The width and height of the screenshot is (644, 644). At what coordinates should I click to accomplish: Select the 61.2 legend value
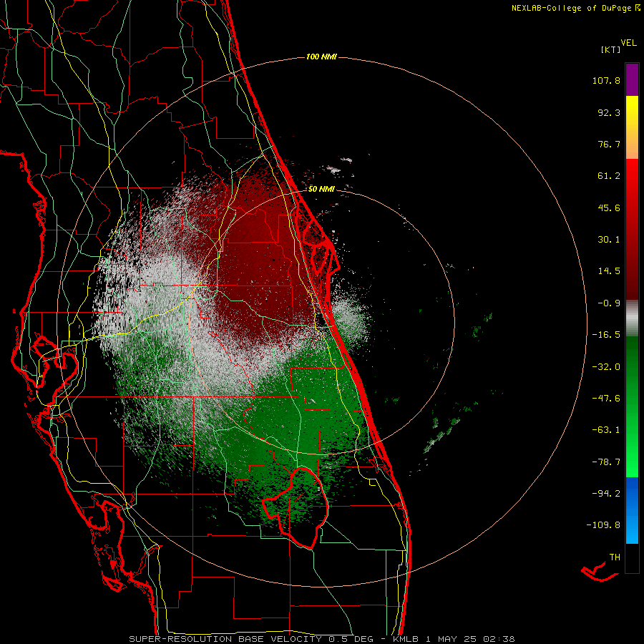pyautogui.click(x=609, y=176)
